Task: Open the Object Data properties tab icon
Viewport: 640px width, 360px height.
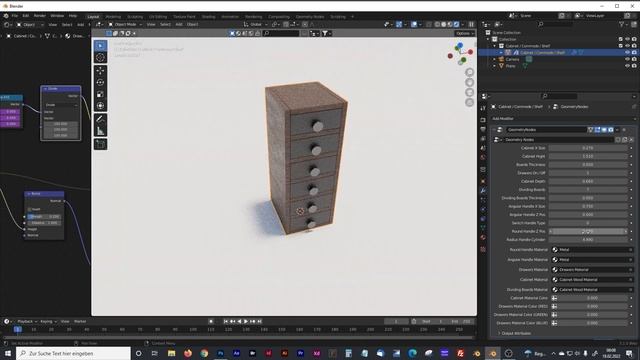Action: (483, 228)
